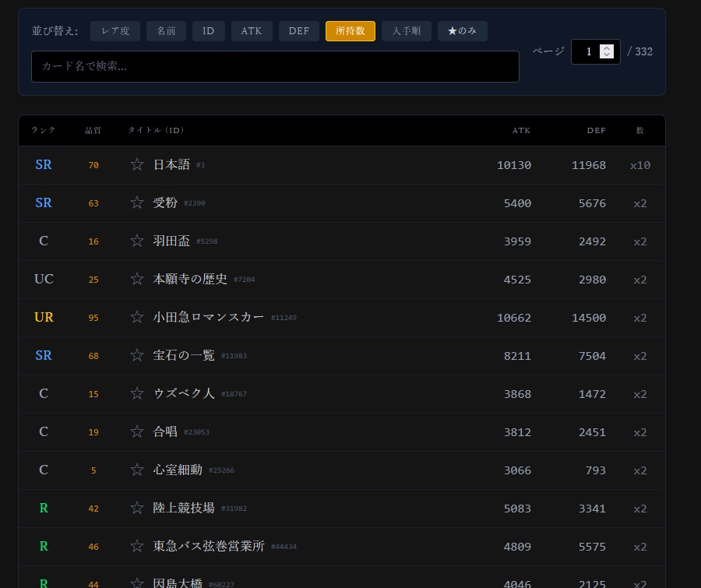This screenshot has height=588, width=701.
Task: Star the 小田急ロマンスカー UR card
Action: tap(137, 317)
